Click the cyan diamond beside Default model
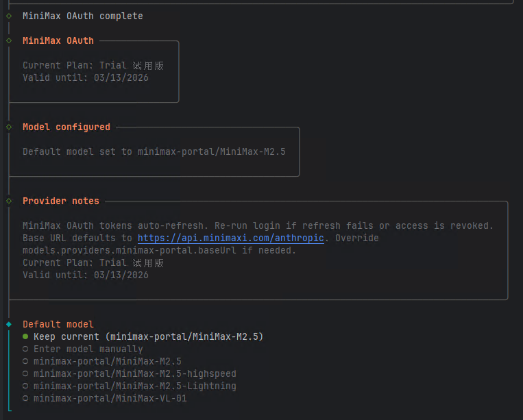The image size is (523, 420). 9,324
